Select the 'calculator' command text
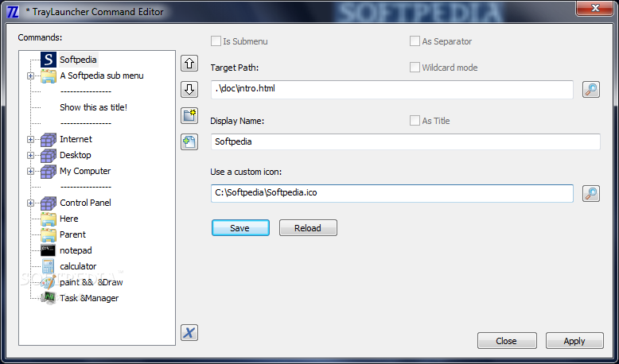This screenshot has height=364, width=619. tap(78, 266)
